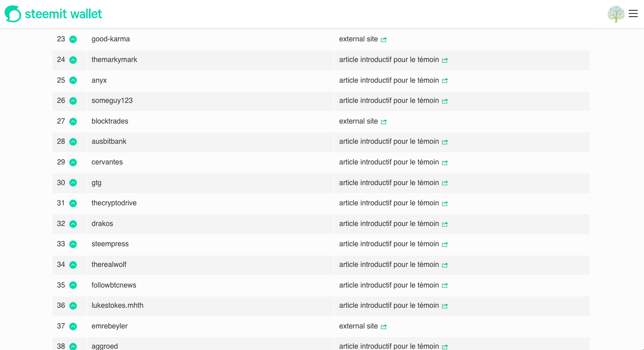Click the followbtcnews witness name
The height and width of the screenshot is (350, 644).
click(x=114, y=285)
